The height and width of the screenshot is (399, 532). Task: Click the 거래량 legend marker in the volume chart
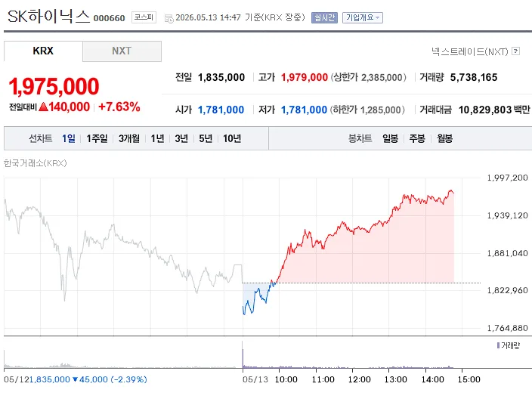click(x=498, y=345)
